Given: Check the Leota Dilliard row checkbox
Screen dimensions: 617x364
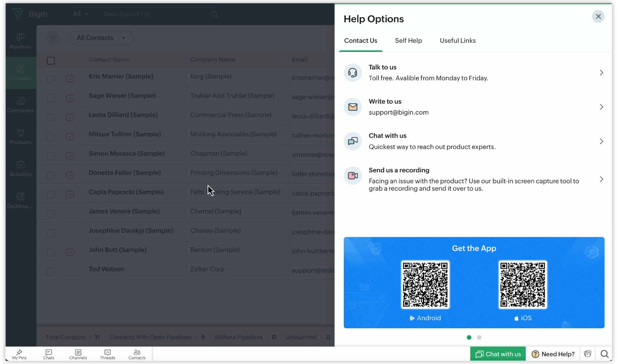Looking at the screenshot, I should tap(51, 117).
